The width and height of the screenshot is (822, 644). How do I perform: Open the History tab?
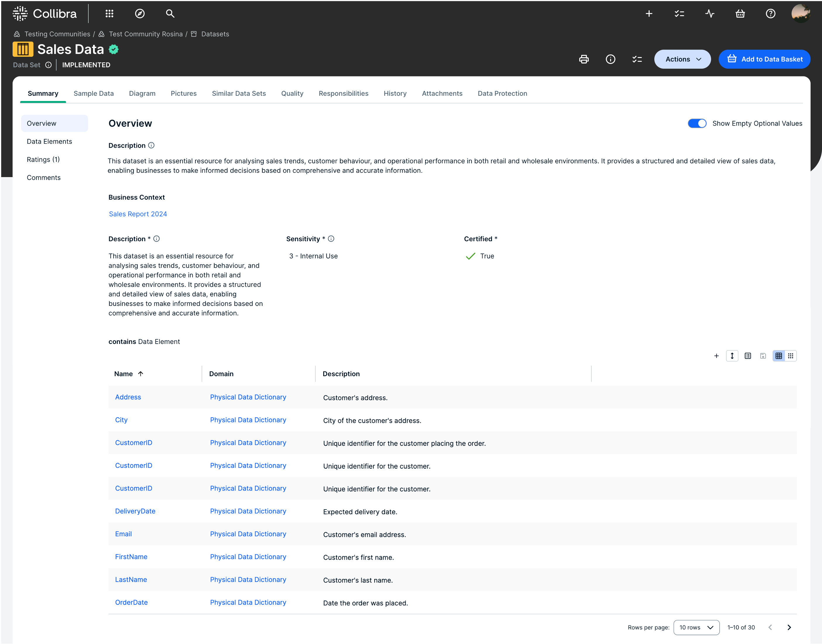(395, 93)
